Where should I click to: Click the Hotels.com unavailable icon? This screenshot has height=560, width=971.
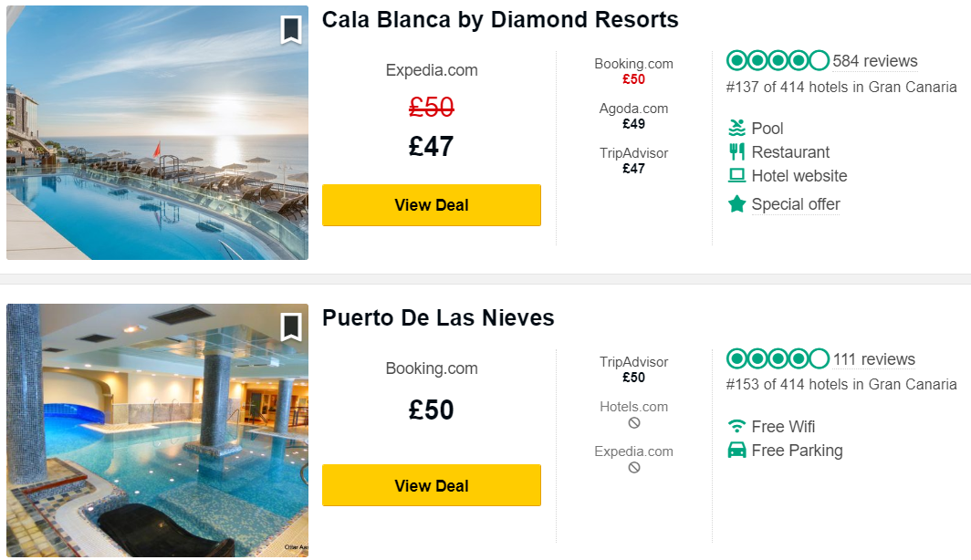point(634,422)
